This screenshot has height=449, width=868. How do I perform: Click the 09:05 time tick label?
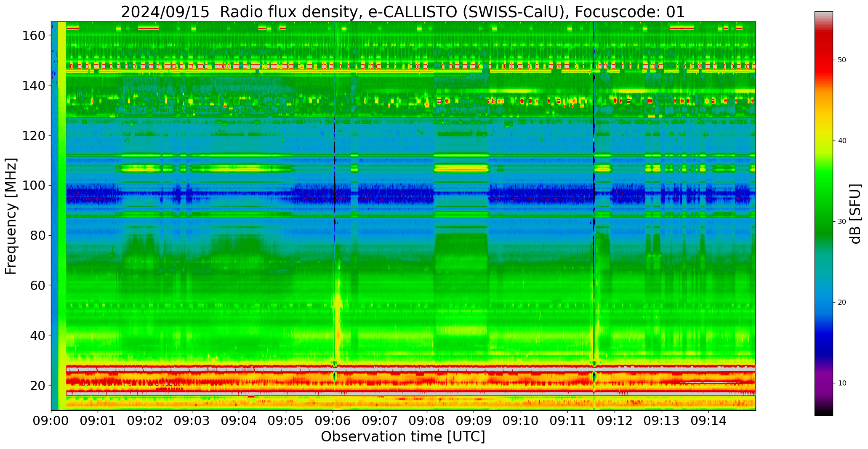point(286,420)
